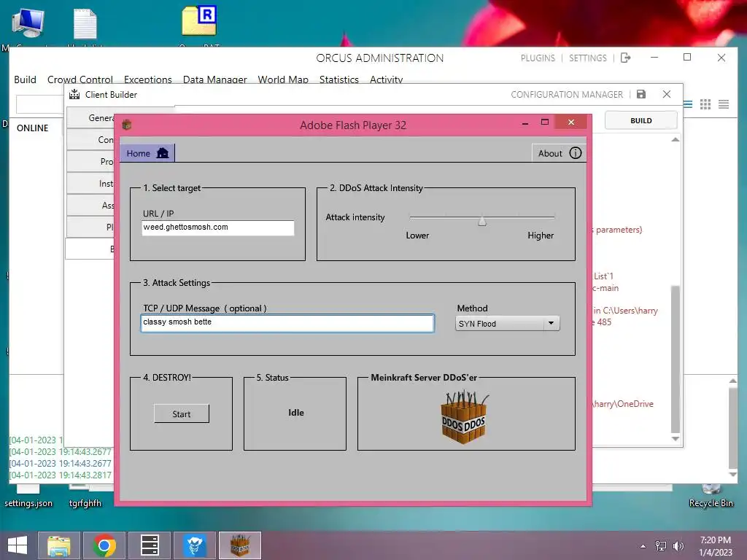This screenshot has width=747, height=560.
Task: Open the Exceptions menu
Action: pos(147,79)
